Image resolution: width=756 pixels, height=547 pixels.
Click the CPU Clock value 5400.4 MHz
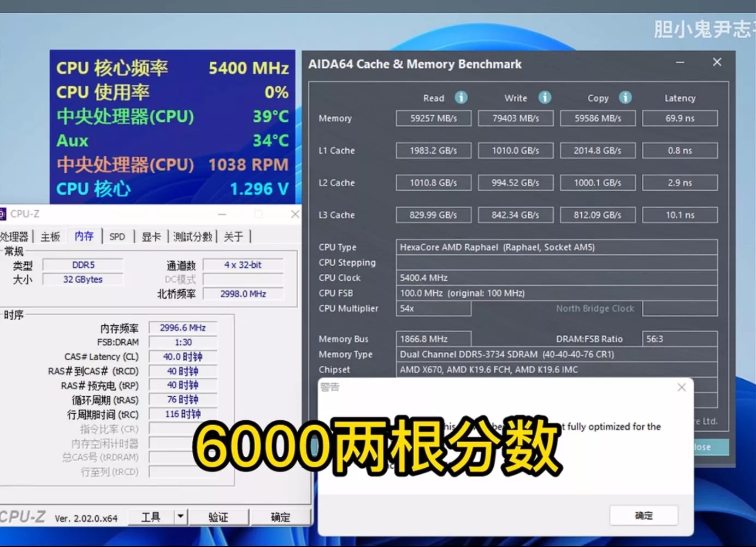tap(557, 278)
